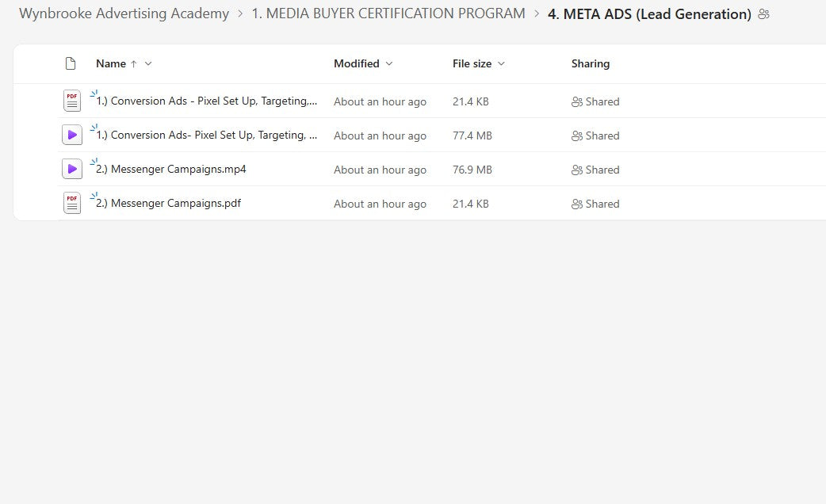Open the Name column sort dropdown
The height and width of the screenshot is (504, 826).
(x=148, y=63)
